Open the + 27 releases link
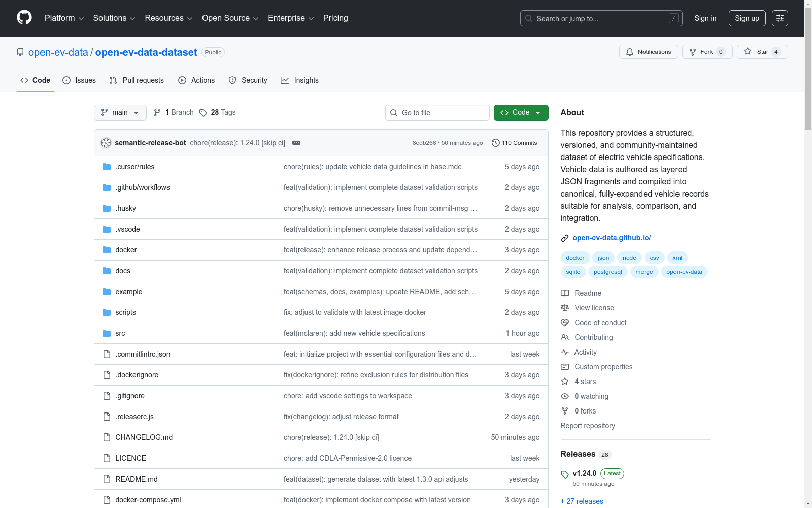The image size is (812, 508). (582, 501)
